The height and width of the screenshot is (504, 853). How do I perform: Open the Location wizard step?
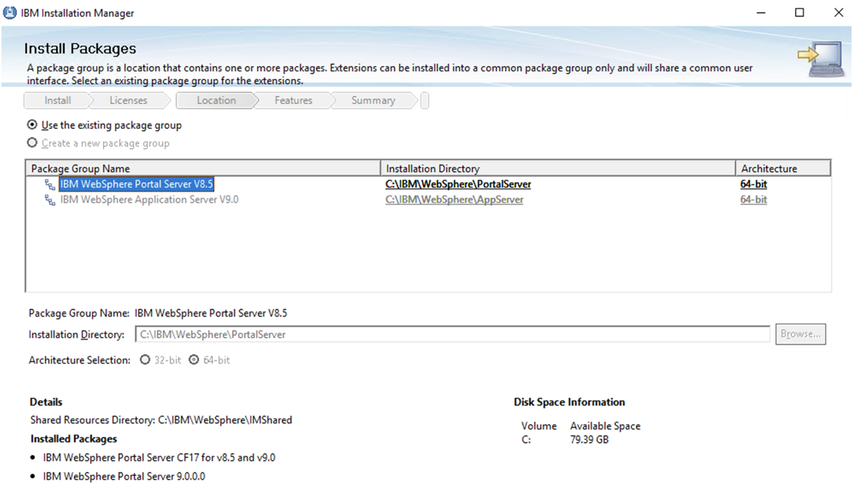(x=216, y=101)
